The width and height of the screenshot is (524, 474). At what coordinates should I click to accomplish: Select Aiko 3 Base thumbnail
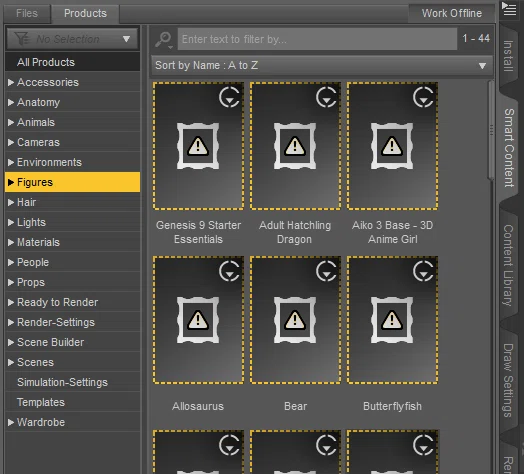[x=392, y=146]
